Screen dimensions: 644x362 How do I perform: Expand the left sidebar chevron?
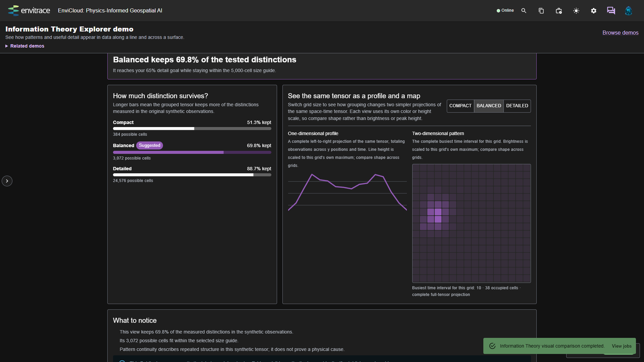click(7, 181)
